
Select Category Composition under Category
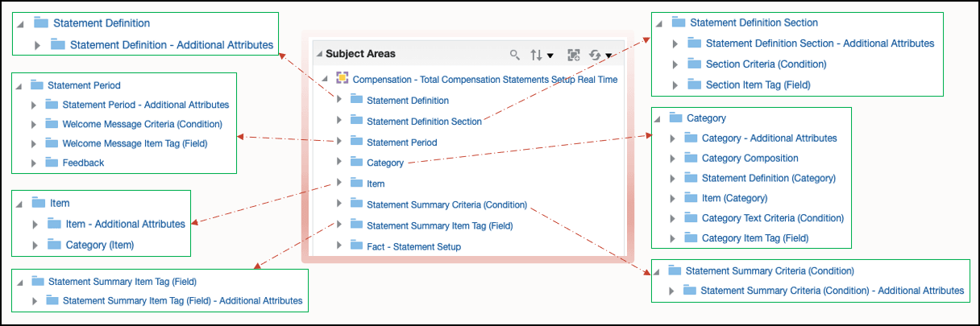(x=750, y=159)
